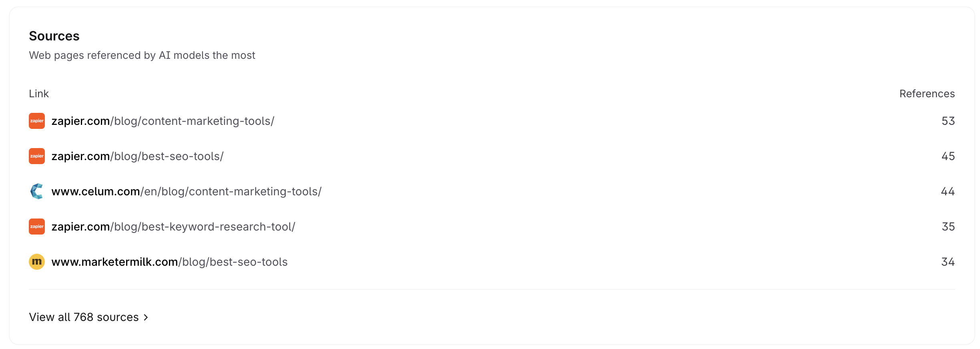Click Zapier icon beside content-marketing-tools link
The width and height of the screenshot is (980, 349).
(x=37, y=121)
